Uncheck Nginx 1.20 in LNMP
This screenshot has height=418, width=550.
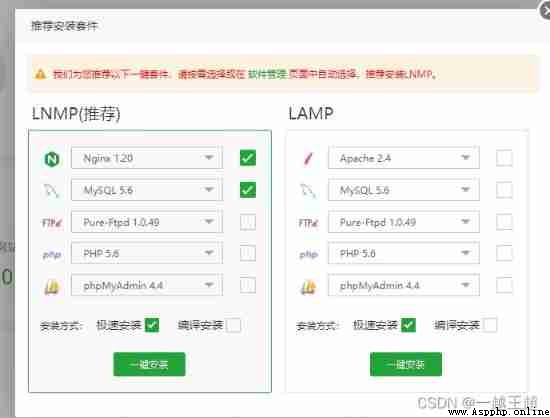click(x=248, y=158)
